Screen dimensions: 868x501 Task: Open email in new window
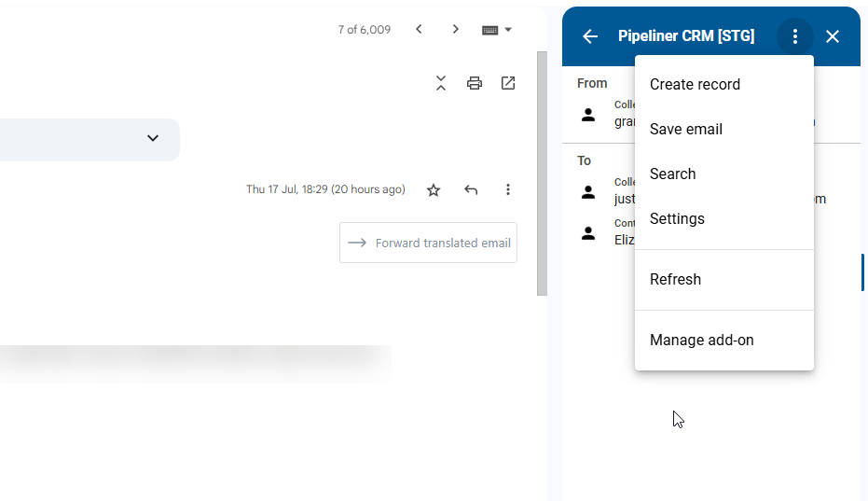tap(508, 83)
